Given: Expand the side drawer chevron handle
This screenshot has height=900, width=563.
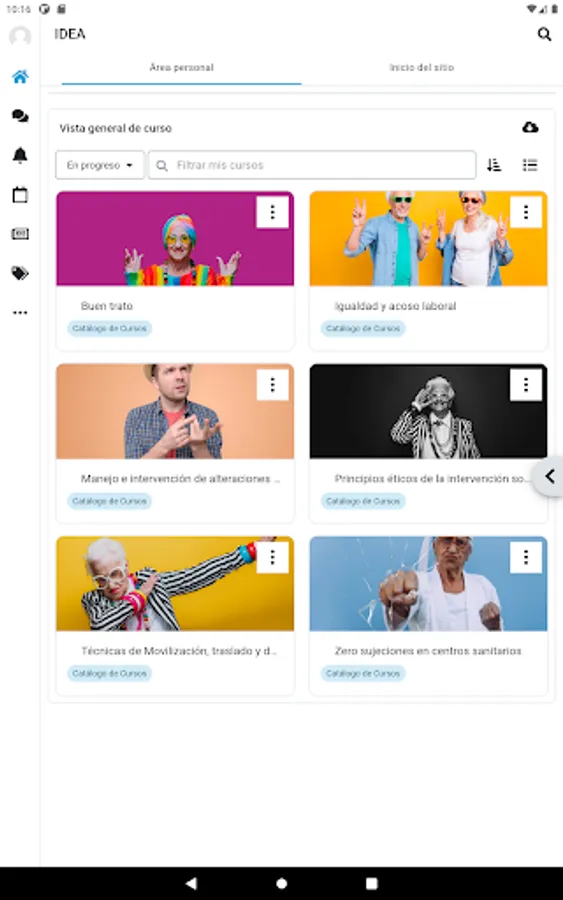Looking at the screenshot, I should pos(549,476).
